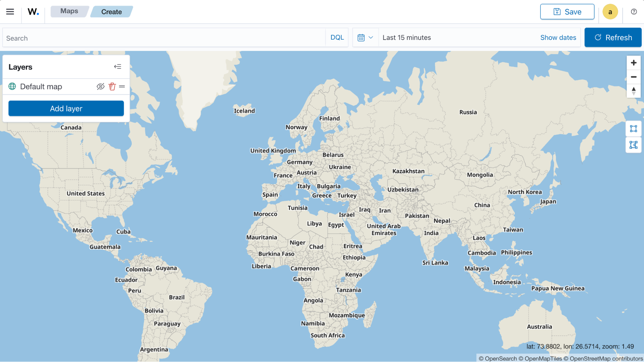Screen dimensions: 644x362
Task: Toggle Show dates in the time bar
Action: pos(558,37)
